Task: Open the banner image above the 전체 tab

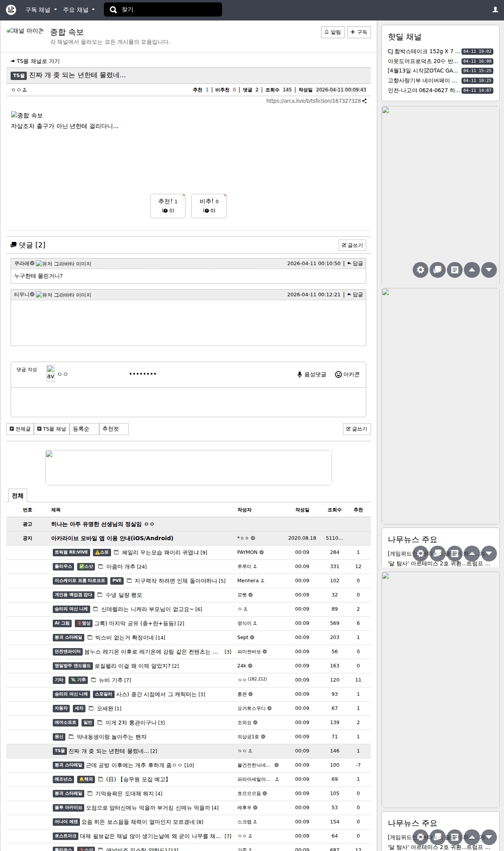Action: coord(189,468)
